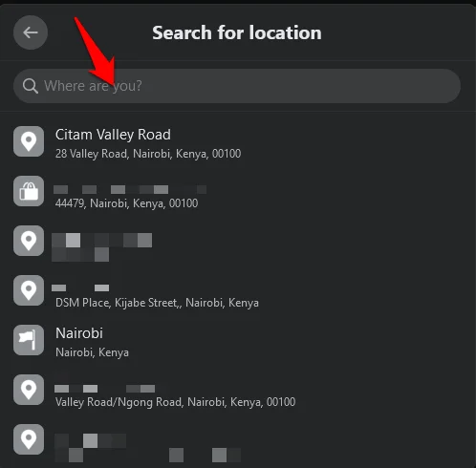Go back with the left arrow button
Screen dimensions: 476x468
pos(31,32)
